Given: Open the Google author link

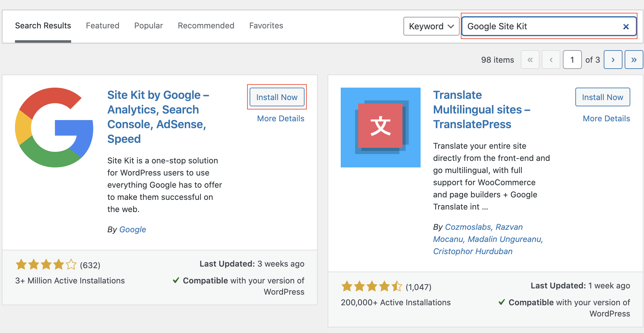Looking at the screenshot, I should [x=133, y=229].
